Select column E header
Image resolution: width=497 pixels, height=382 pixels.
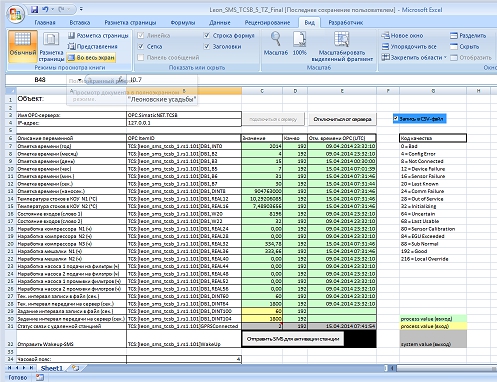pyautogui.click(x=342, y=91)
